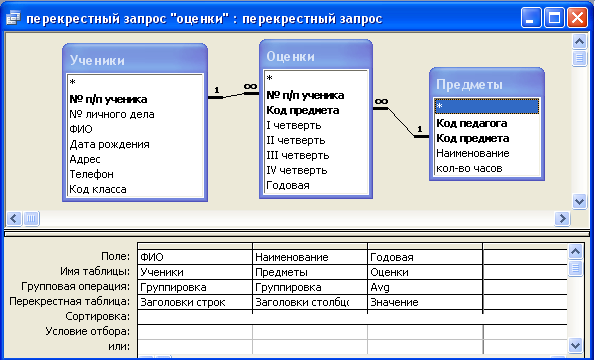Click the up arrow of the design grid's scrollbar
The height and width of the screenshot is (361, 595).
pos(576,251)
